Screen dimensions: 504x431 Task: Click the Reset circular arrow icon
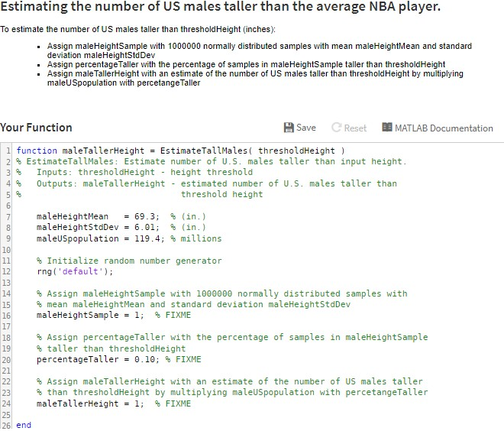pyautogui.click(x=336, y=128)
